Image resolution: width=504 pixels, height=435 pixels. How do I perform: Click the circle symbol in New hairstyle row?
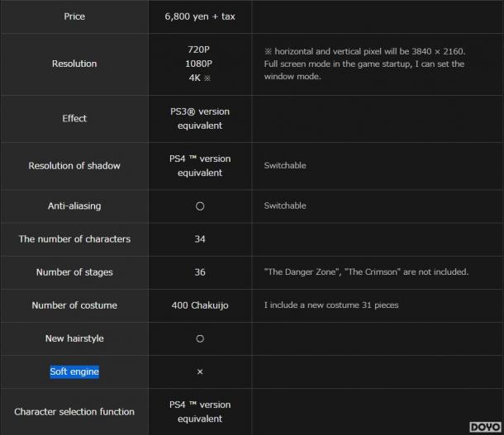click(x=200, y=338)
